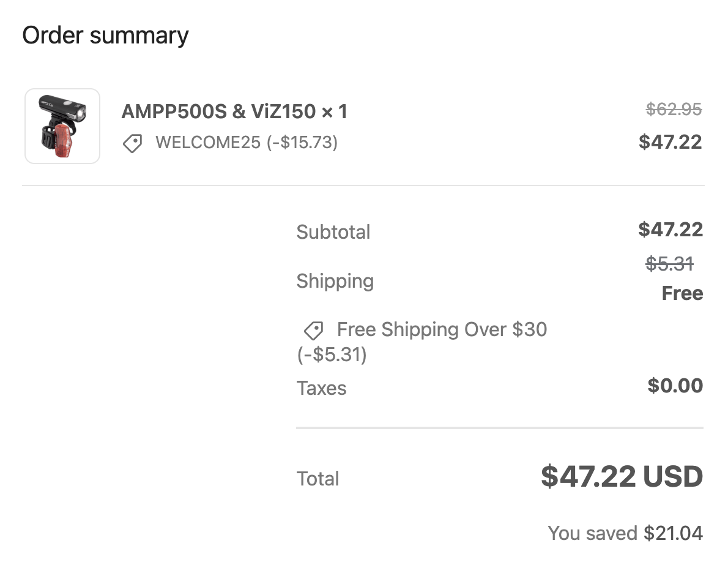Click the Free Shipping Over $30 text
728x562 pixels.
442,329
